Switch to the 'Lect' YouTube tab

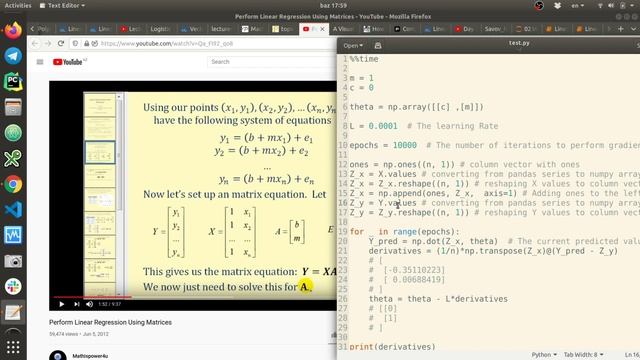coord(130,29)
